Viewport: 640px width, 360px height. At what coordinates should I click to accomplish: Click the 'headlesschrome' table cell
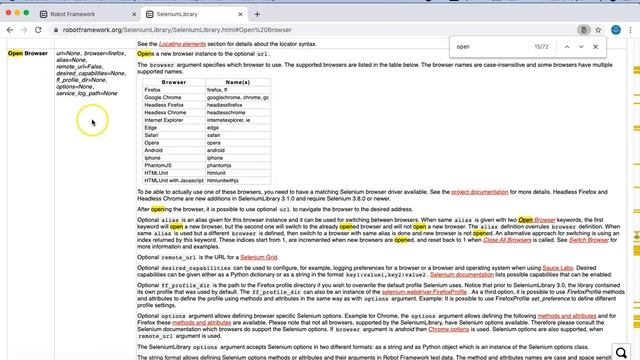click(238, 113)
